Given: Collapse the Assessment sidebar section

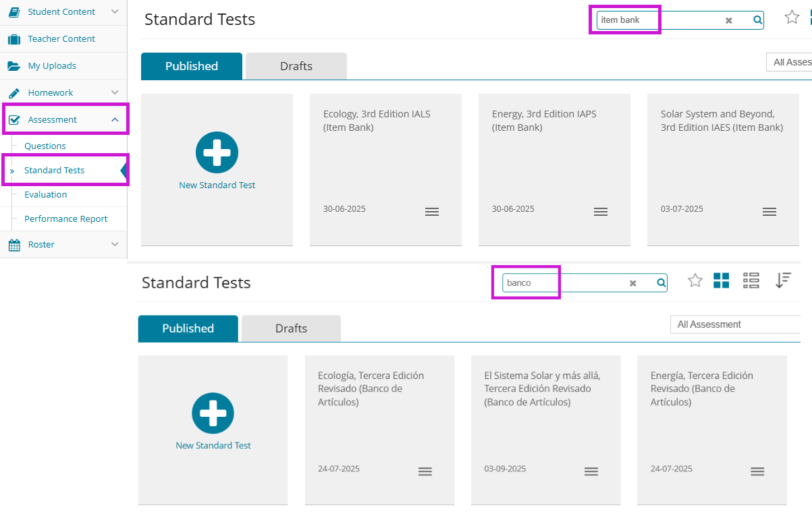Looking at the screenshot, I should (x=115, y=119).
